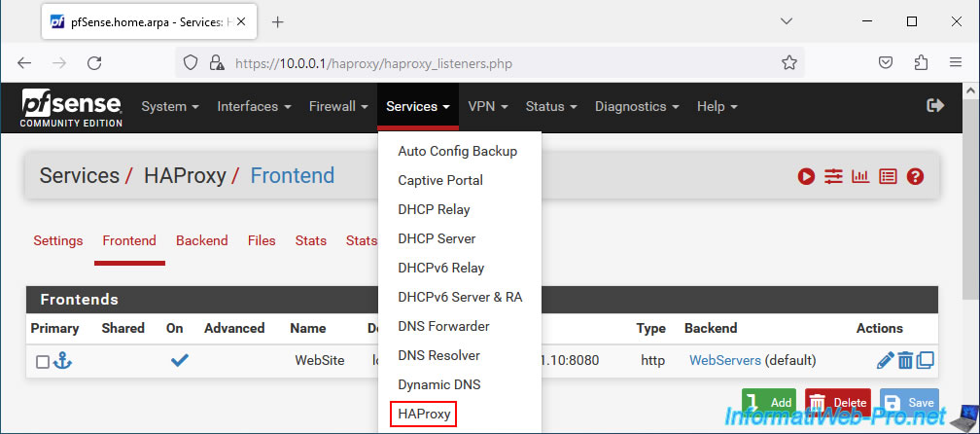Open Pocket save icon in Firefox toolbar
The width and height of the screenshot is (980, 434).
point(886,62)
